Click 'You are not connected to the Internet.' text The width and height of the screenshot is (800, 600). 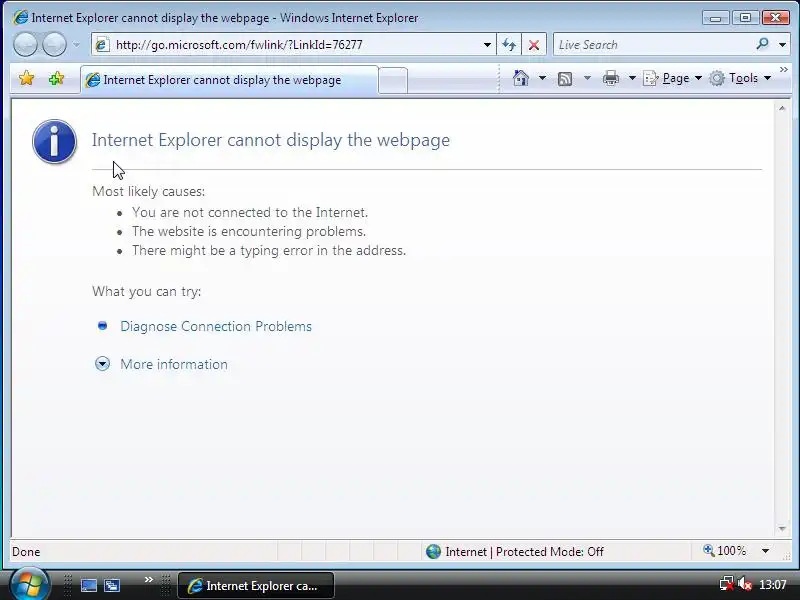click(x=250, y=212)
